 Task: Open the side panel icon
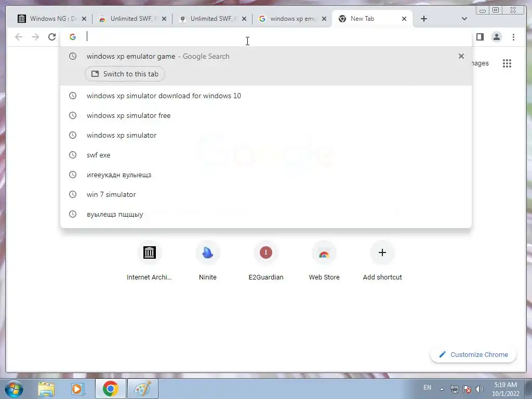(480, 37)
